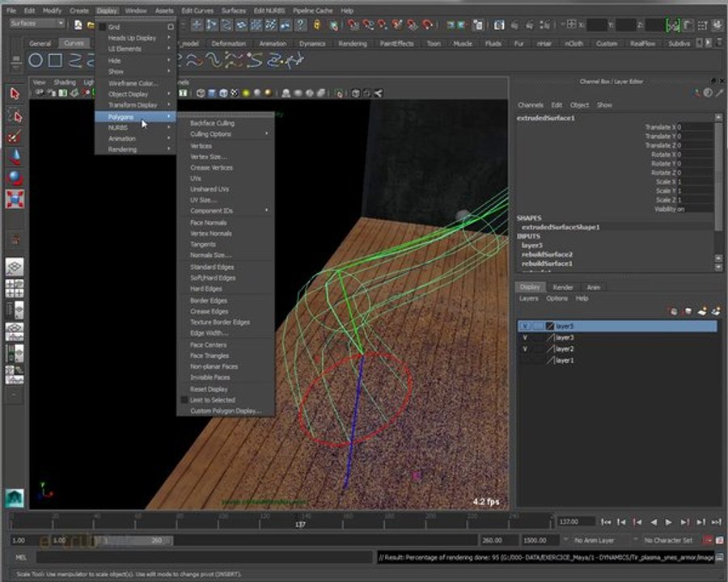Click the playback range slider bar
This screenshot has width=728, height=582.
point(132,541)
